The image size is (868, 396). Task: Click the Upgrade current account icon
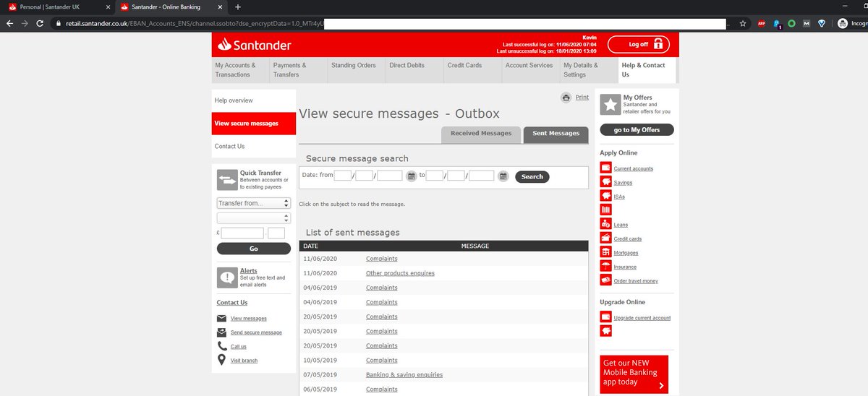605,317
